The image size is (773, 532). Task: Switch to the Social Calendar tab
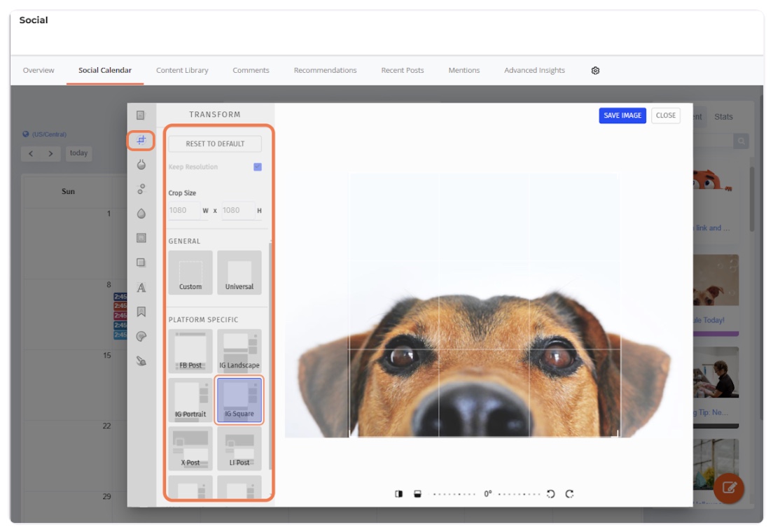105,70
